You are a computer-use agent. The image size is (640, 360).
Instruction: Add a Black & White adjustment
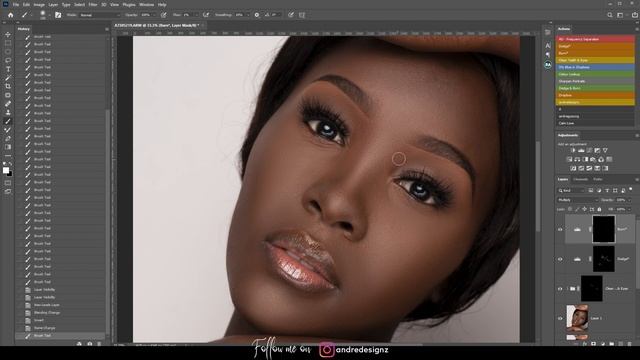(x=585, y=159)
